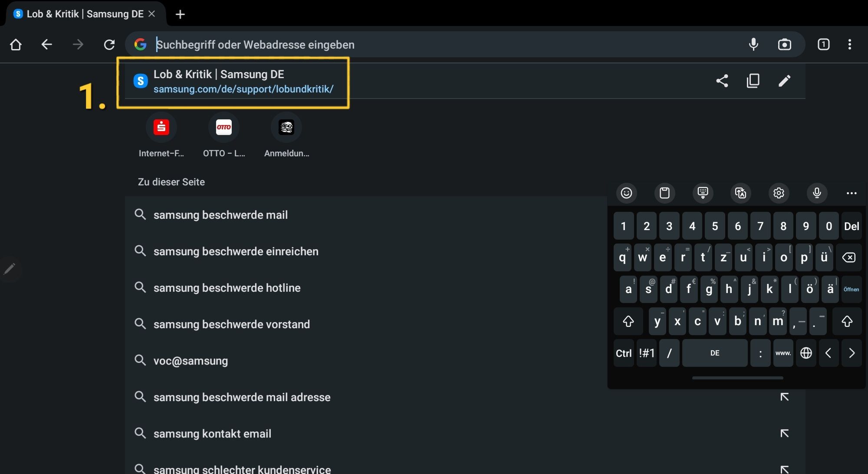Switch keyboard language with globe key
Viewport: 868px width, 474px height.
pos(806,353)
